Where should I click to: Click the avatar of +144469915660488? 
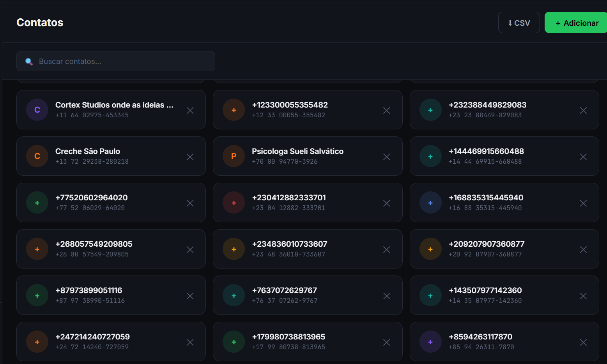[430, 156]
